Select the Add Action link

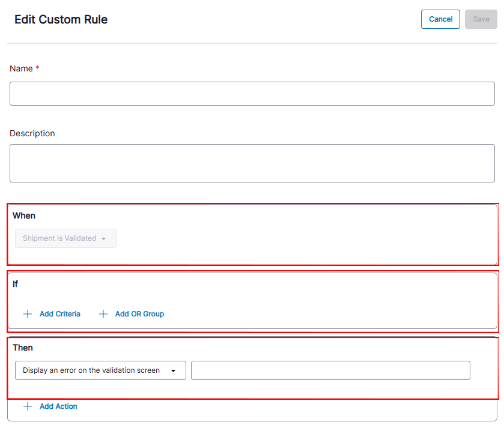pos(58,406)
